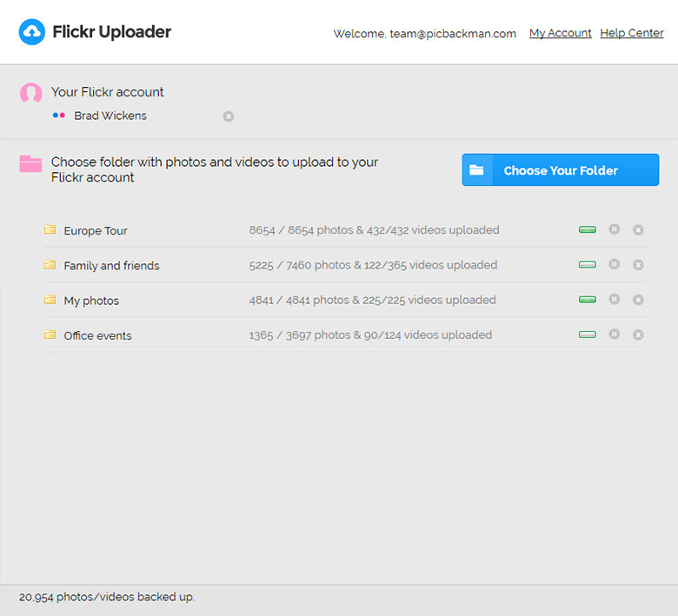
Task: Click the Choose Your Folder button
Action: click(561, 170)
